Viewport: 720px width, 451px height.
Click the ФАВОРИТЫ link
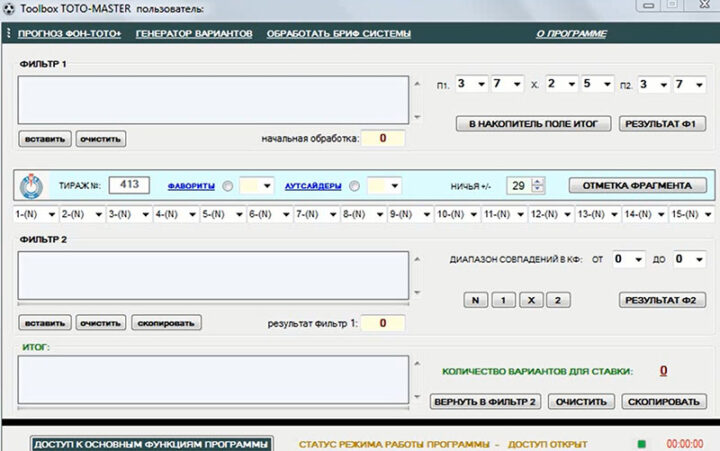[x=191, y=186]
